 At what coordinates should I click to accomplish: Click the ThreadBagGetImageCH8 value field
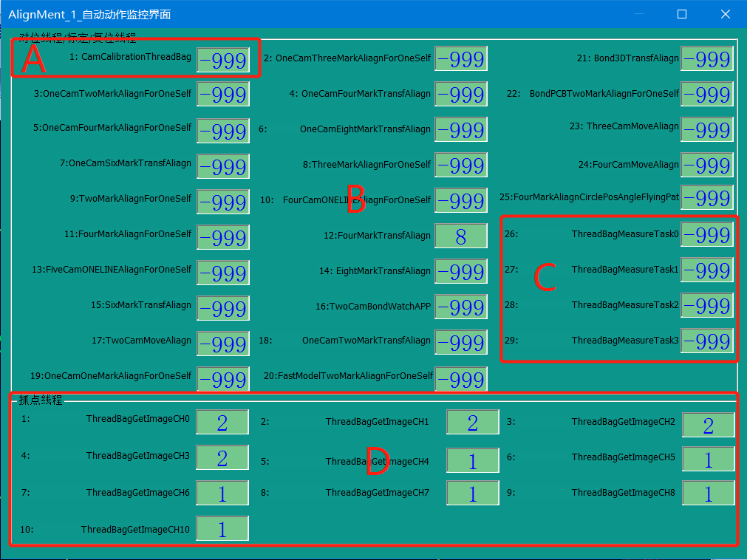point(708,494)
